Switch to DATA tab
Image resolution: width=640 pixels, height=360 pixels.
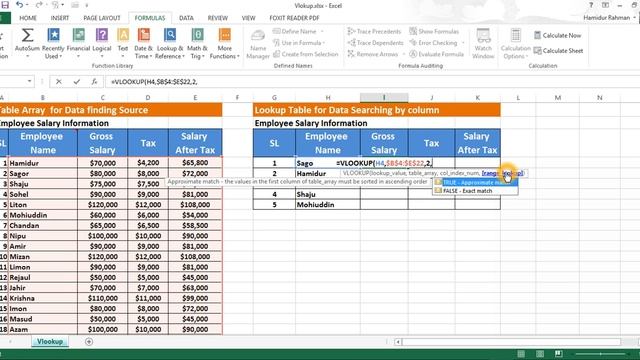186,18
